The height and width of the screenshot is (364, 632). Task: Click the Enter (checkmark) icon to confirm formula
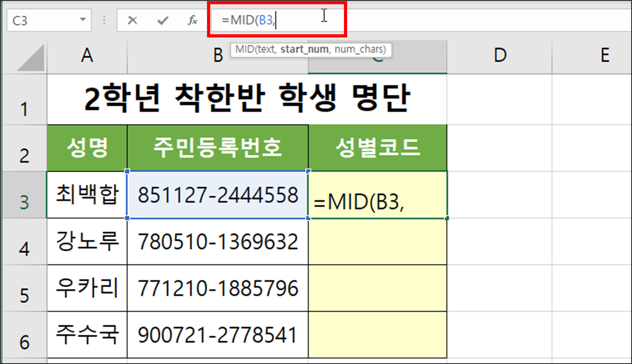(162, 20)
